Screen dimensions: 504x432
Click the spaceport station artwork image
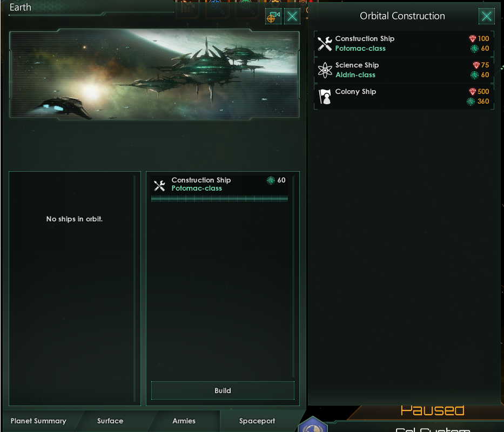[154, 75]
